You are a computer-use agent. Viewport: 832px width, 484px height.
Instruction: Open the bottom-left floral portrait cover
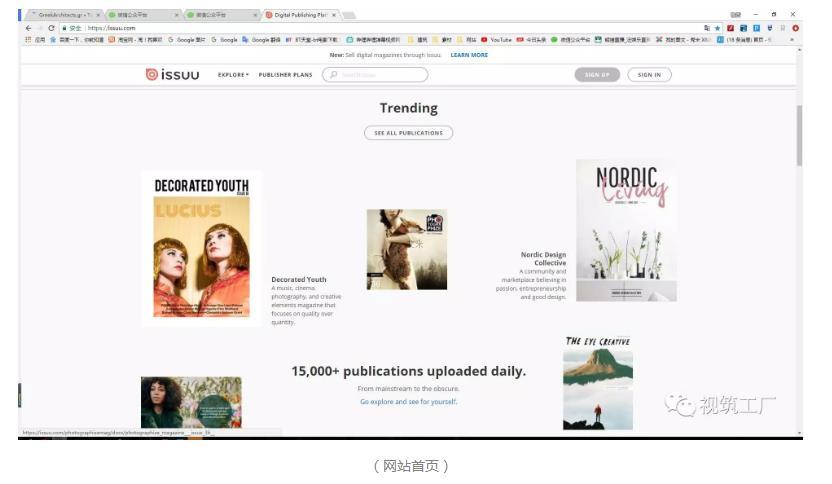[x=191, y=402]
